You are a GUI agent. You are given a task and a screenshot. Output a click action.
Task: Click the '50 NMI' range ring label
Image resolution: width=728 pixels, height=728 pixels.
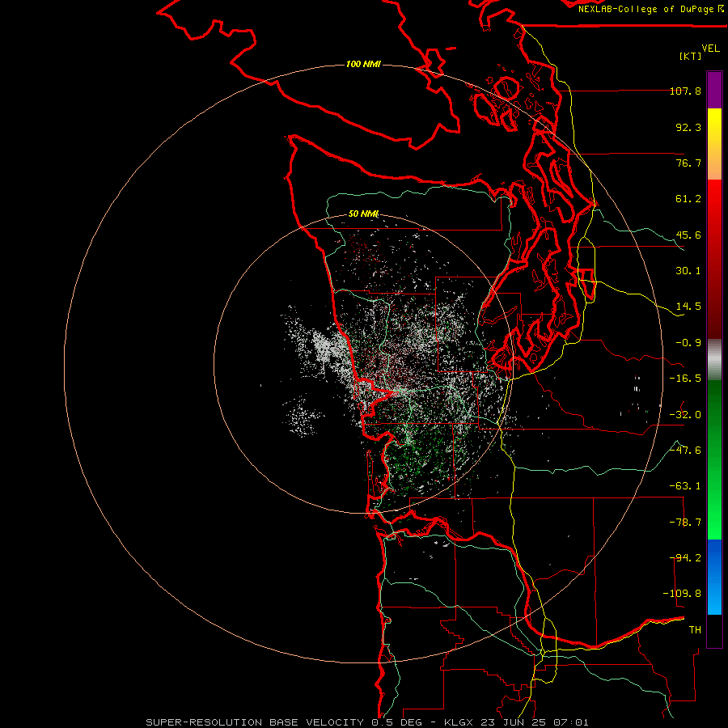tap(363, 214)
